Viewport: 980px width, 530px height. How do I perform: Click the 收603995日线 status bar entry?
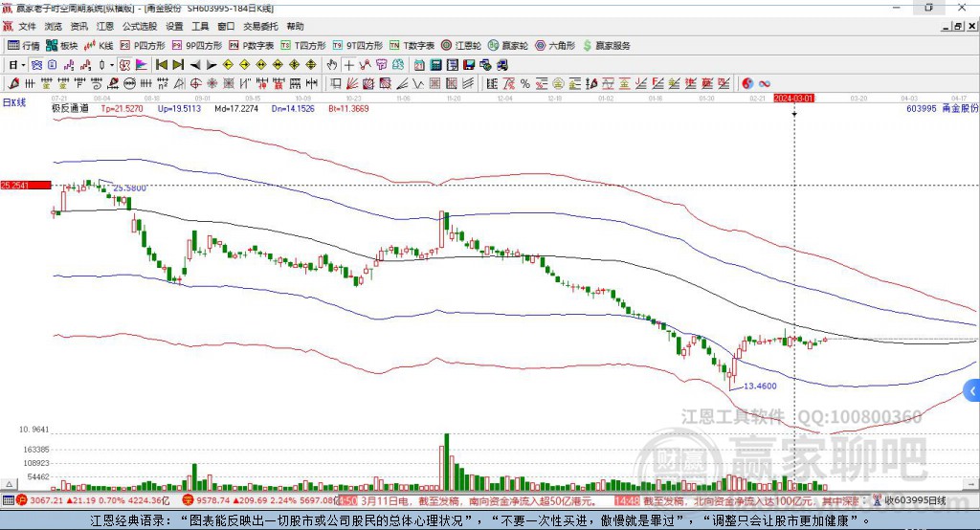[915, 500]
